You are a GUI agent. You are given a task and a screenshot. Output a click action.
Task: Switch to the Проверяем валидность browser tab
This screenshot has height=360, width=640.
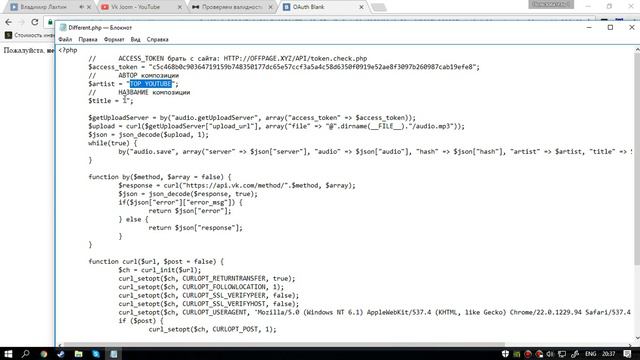(x=232, y=7)
